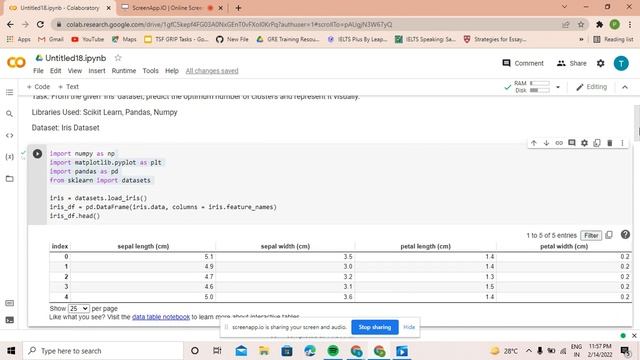
Task: Run the import numpy code cell
Action: pos(37,154)
